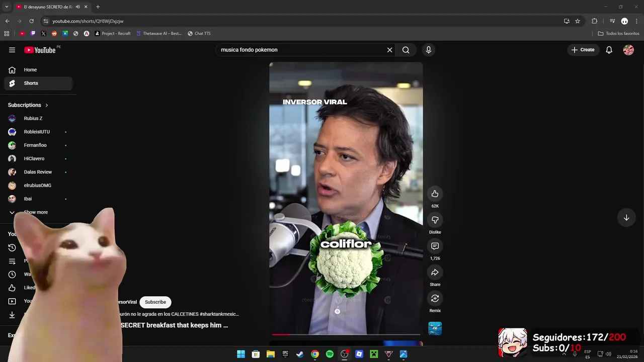Viewport: 644px width, 362px height.
Task: Open RobleisIUTU subscription channel
Action: point(38,132)
